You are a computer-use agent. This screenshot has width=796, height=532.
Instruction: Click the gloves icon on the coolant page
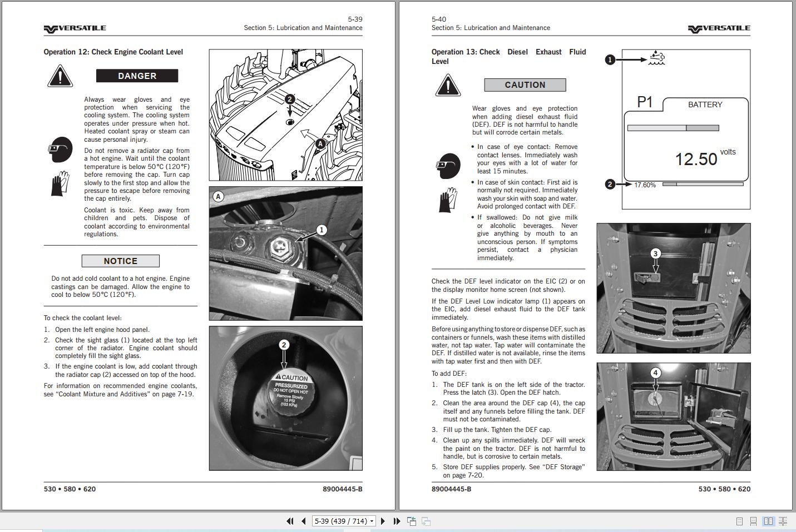pyautogui.click(x=60, y=183)
